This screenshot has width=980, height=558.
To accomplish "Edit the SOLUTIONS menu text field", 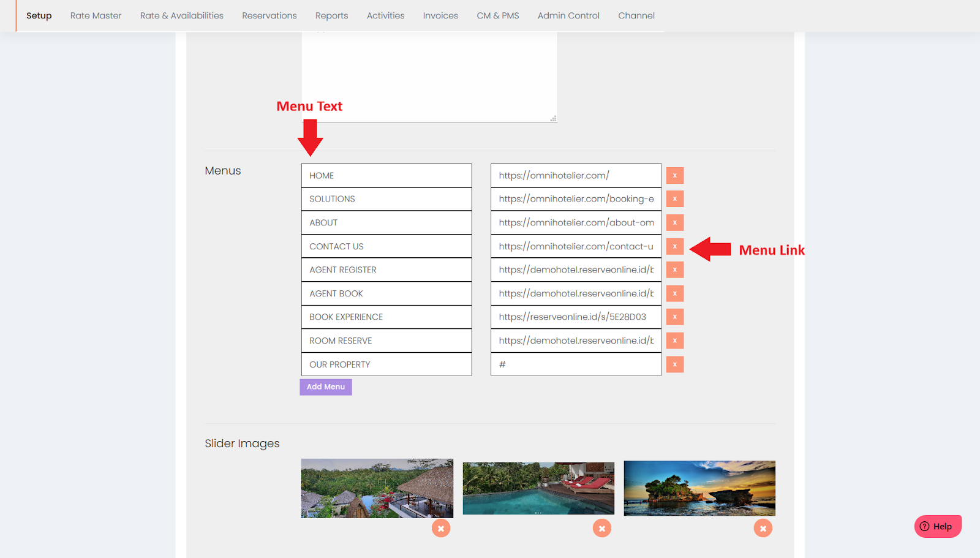I will [x=386, y=199].
